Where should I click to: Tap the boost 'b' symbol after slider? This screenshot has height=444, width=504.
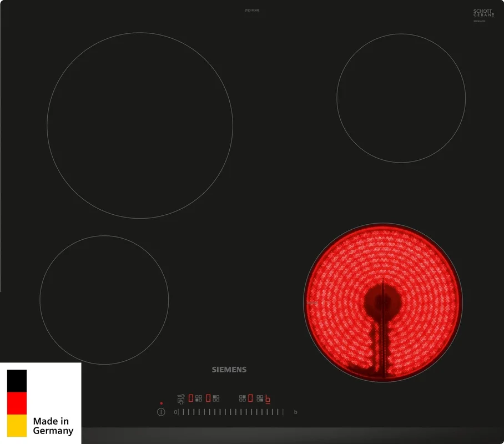coord(295,412)
